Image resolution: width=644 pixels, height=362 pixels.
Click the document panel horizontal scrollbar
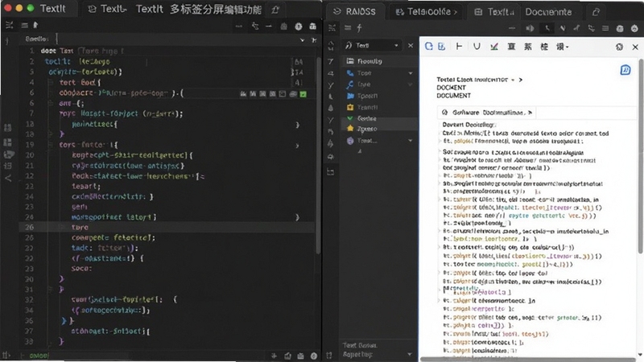528,360
